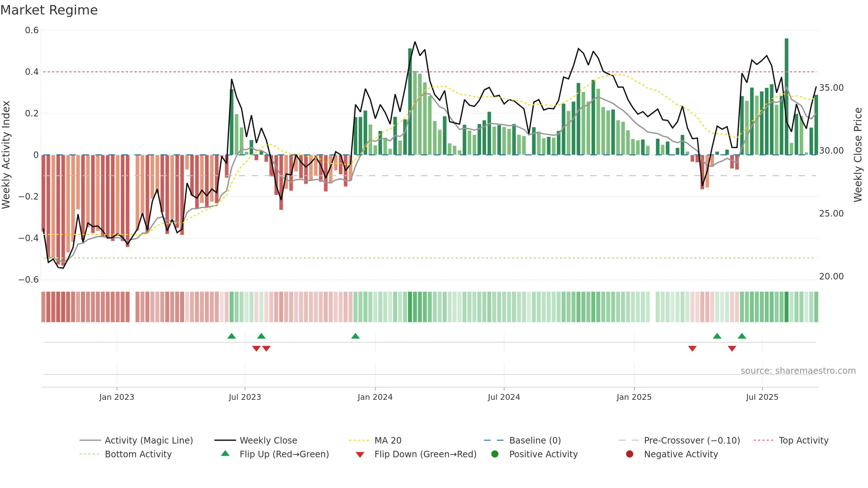868x488 pixels.
Task: Click the Jan 2024 x-axis label
Action: [375, 397]
